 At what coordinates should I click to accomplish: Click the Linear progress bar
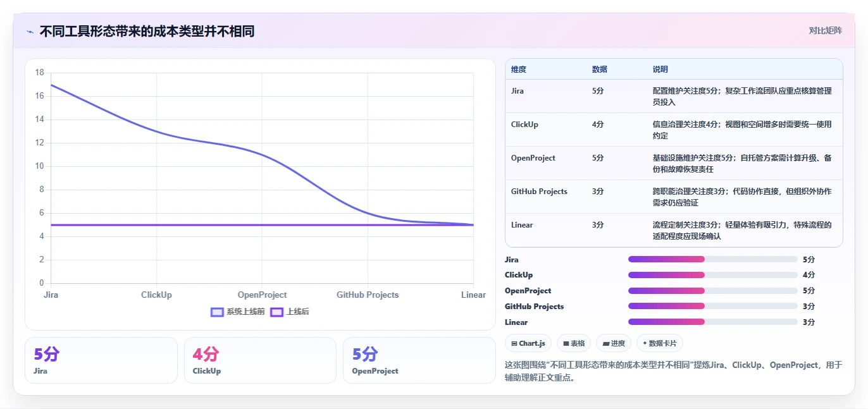(x=713, y=322)
